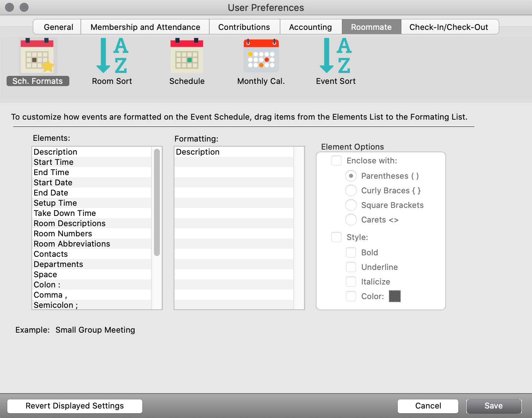Click Revert Displayed Settings

(x=74, y=406)
